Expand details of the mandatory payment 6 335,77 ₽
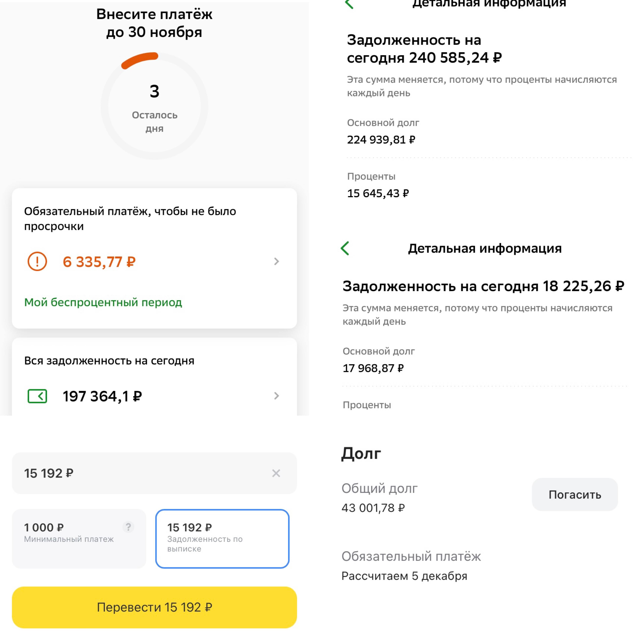Viewport: 644px width, 644px height. (277, 261)
